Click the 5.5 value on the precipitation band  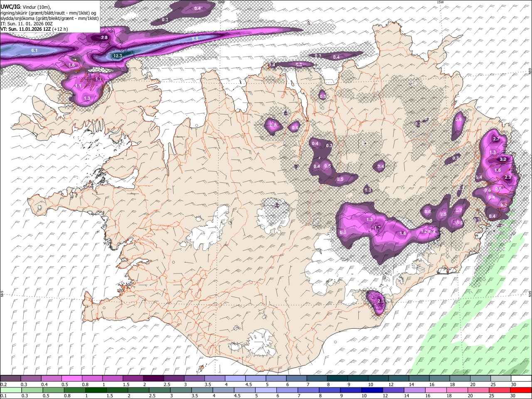[195, 39]
